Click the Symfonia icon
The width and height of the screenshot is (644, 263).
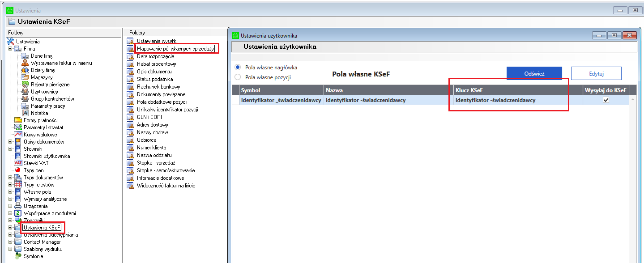18,256
